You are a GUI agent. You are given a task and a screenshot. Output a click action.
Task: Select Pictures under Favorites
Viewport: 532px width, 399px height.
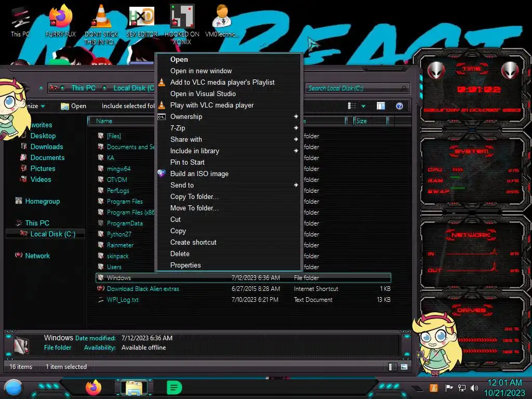(x=43, y=168)
